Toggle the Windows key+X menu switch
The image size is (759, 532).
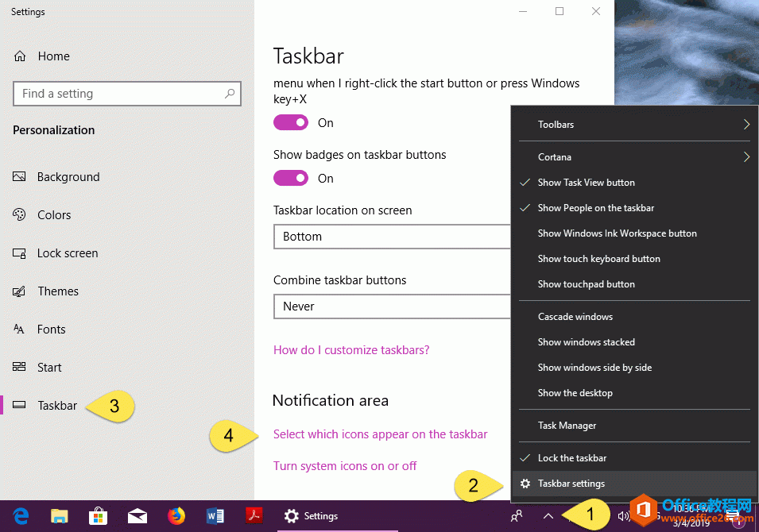(291, 122)
